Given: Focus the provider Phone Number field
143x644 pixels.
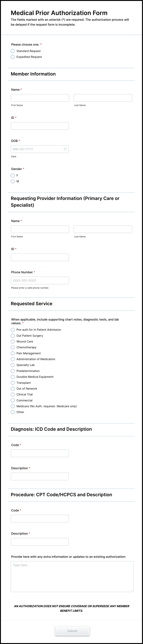Looking at the screenshot, I should point(40,280).
